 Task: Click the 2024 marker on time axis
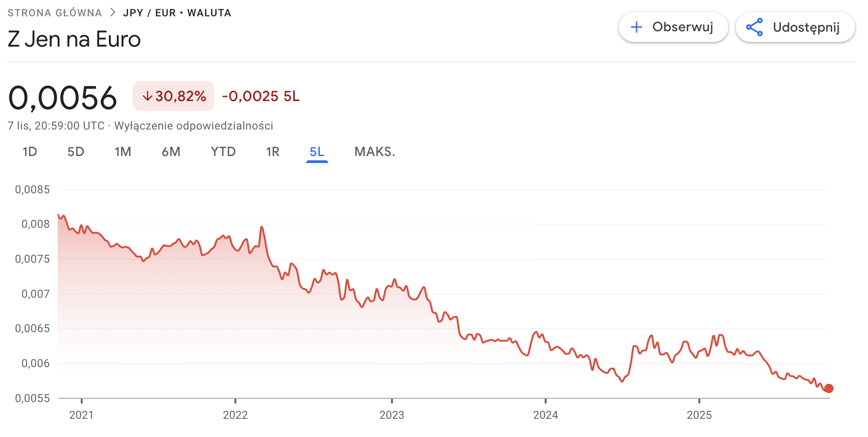tap(545, 415)
